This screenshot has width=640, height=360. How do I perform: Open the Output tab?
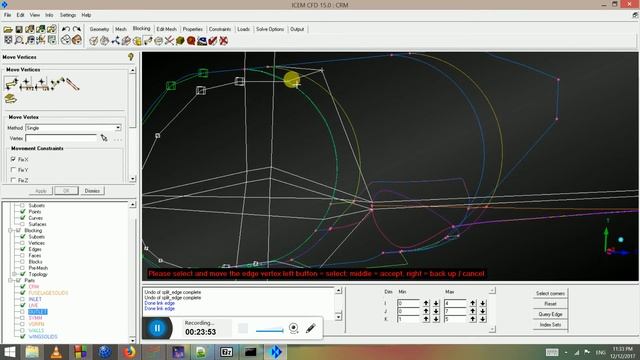coord(297,29)
